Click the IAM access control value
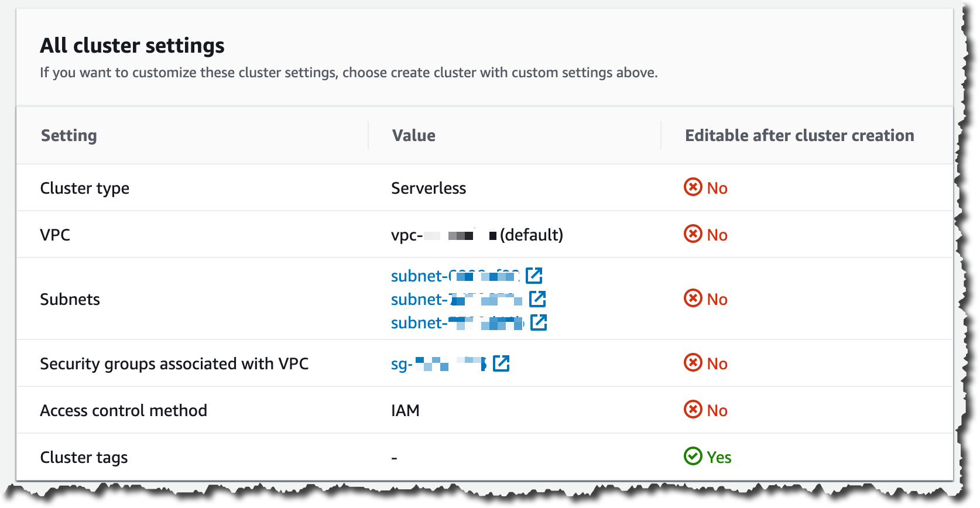This screenshot has width=980, height=508. [405, 411]
